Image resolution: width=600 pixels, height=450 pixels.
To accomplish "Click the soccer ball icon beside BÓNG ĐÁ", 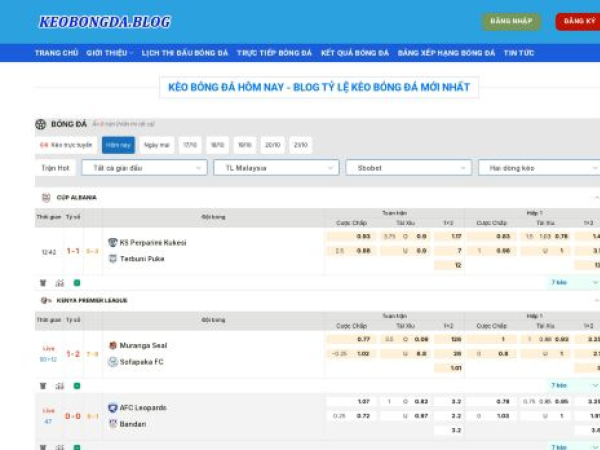I will tap(41, 125).
